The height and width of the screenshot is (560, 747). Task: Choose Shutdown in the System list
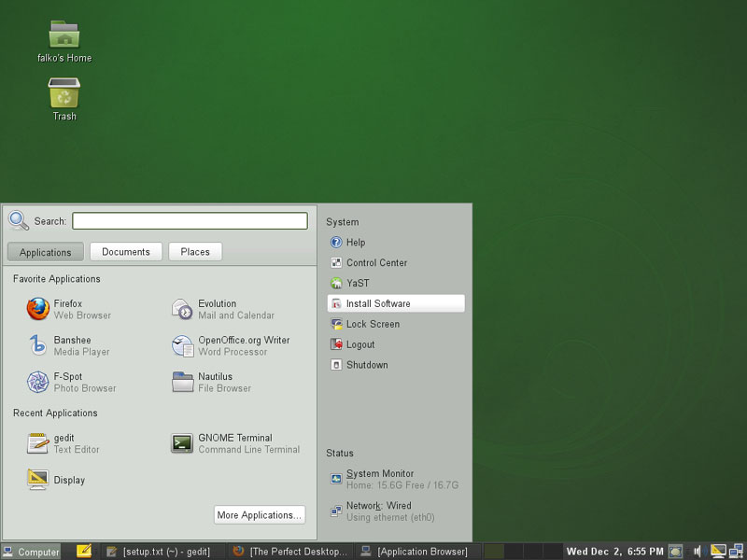tap(396, 365)
